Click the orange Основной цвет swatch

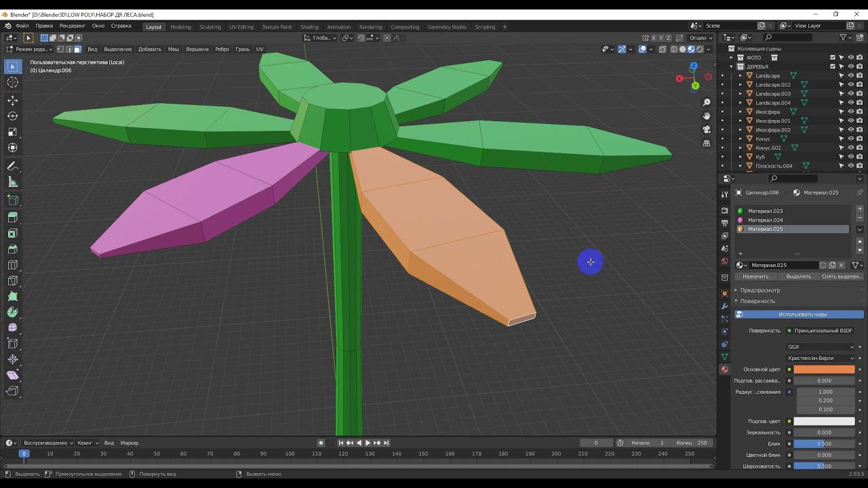coord(824,369)
